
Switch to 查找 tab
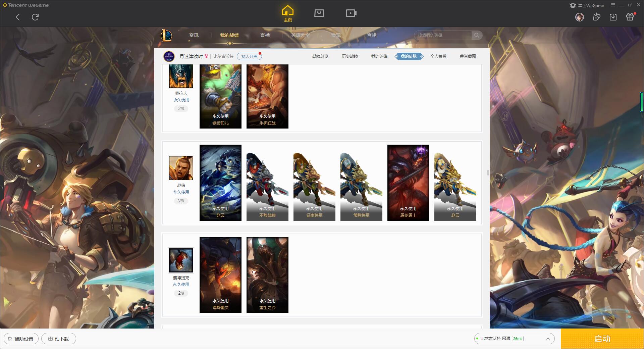click(x=372, y=35)
